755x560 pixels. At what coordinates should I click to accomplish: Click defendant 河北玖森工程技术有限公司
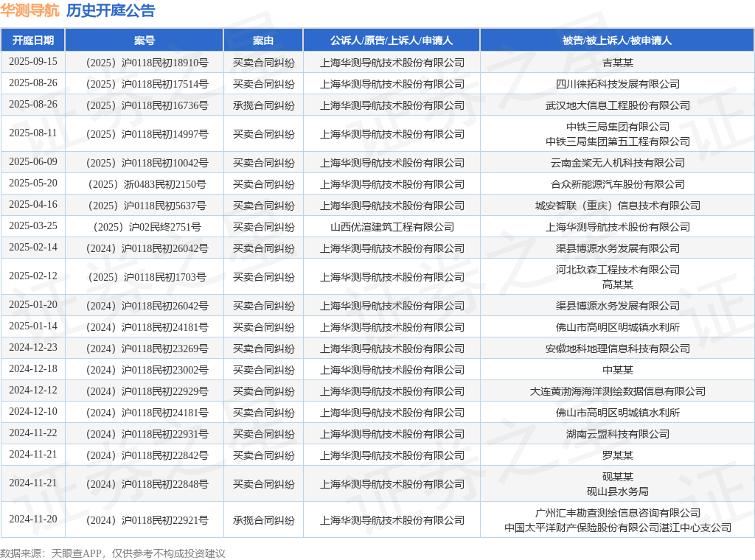coord(618,270)
